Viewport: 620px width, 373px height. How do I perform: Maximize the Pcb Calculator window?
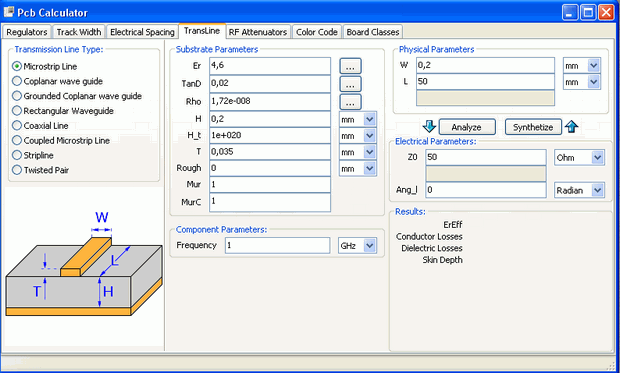588,13
